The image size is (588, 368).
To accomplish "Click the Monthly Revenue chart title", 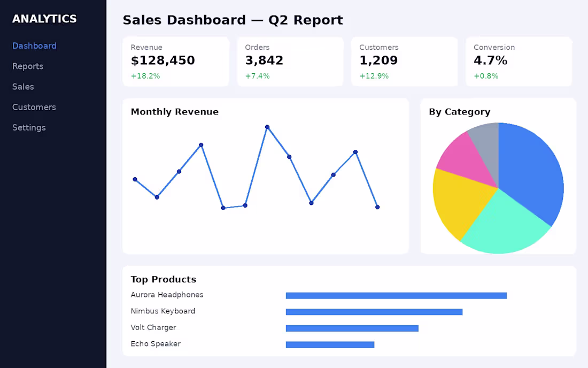I will (175, 112).
